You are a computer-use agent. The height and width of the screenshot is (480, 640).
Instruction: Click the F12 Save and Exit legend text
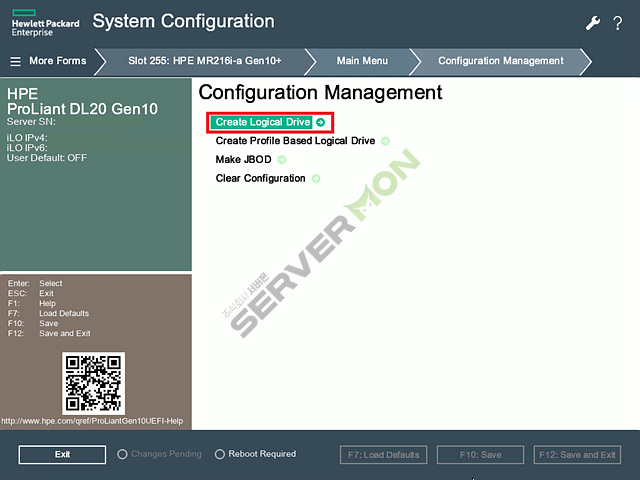coord(49,333)
